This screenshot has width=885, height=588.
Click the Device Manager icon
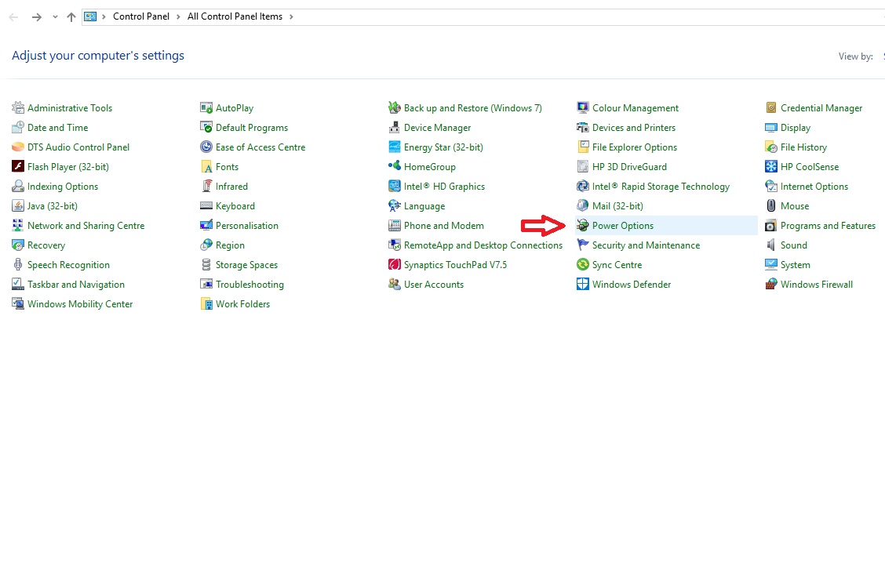click(395, 128)
